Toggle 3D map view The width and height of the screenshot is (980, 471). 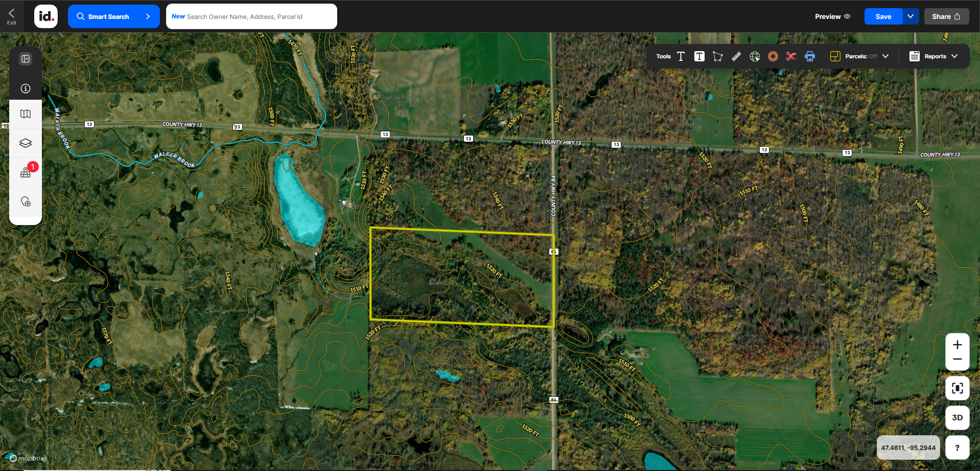[957, 417]
